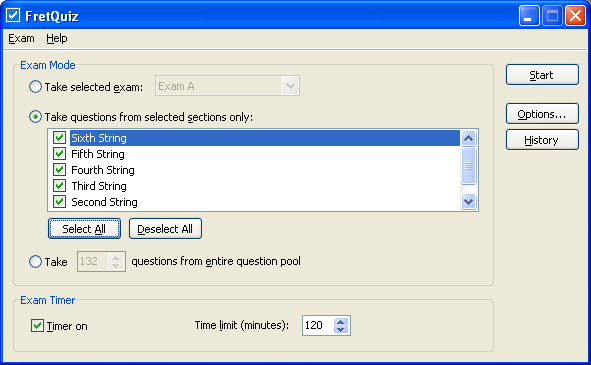Click the FretQuiz title bar app icon
This screenshot has height=365, width=591.
13,15
